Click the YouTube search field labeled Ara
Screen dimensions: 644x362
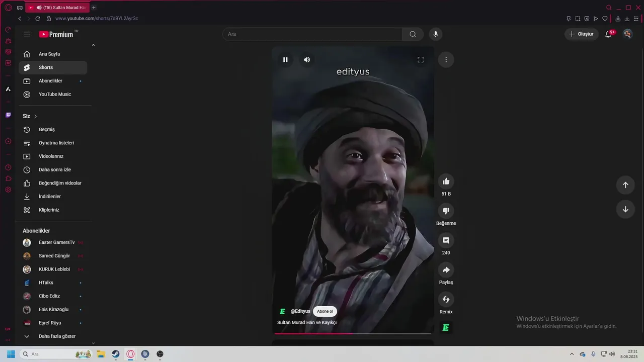312,34
